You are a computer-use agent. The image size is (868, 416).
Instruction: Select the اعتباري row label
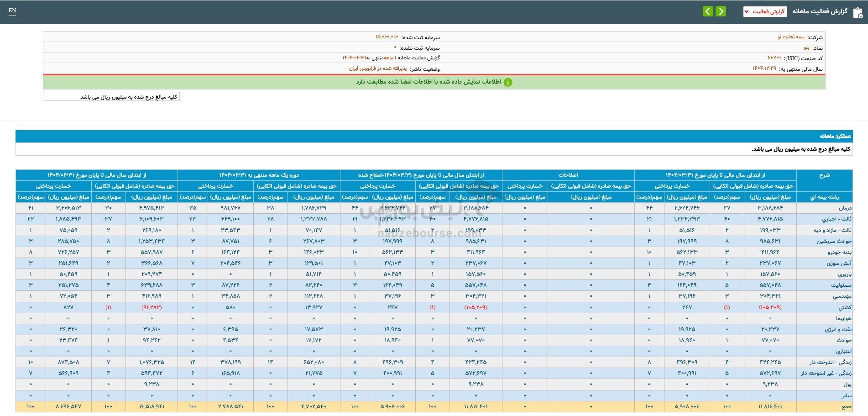coord(843,352)
